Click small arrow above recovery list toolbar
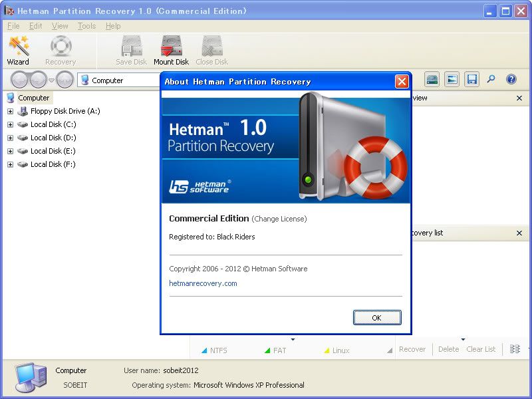This screenshot has height=399, width=532. [x=463, y=339]
